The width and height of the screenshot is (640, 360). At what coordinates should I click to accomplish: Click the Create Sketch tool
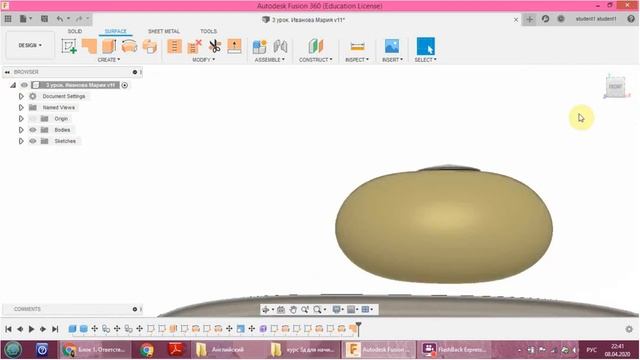[69, 46]
